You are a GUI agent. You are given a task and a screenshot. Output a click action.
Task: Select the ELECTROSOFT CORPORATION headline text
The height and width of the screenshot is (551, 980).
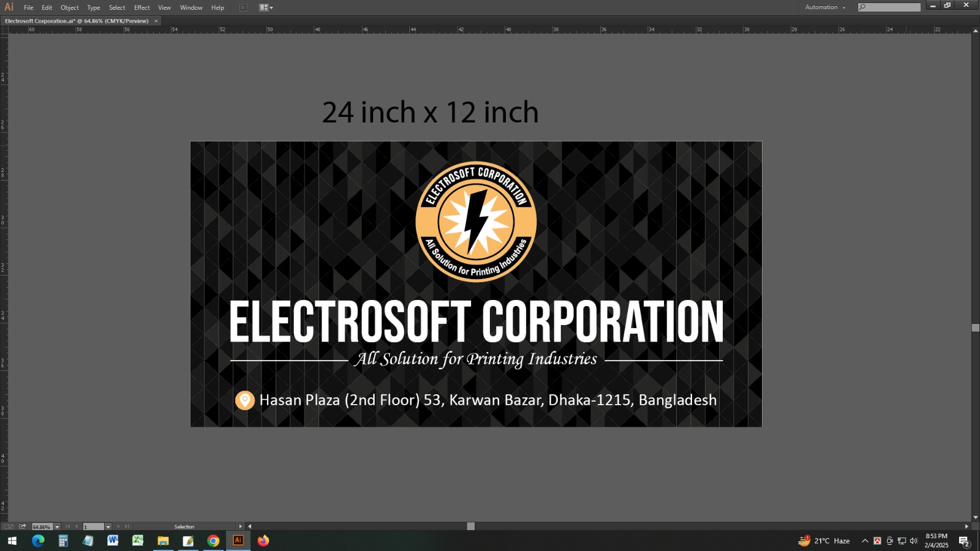[477, 321]
